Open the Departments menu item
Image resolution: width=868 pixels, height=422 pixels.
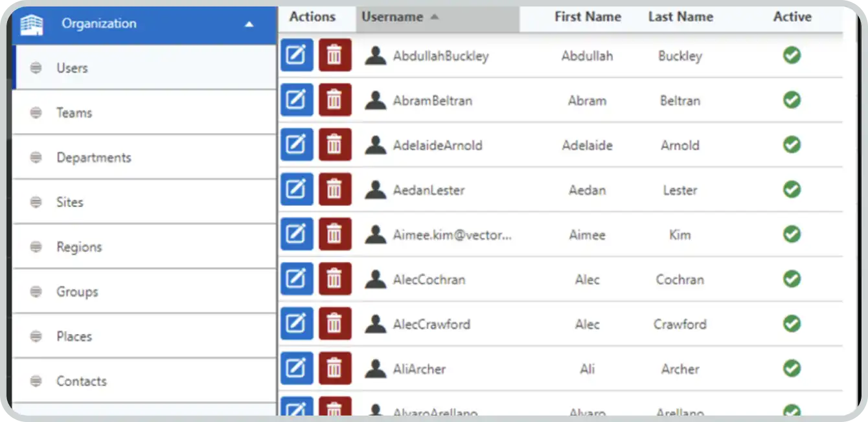click(145, 157)
